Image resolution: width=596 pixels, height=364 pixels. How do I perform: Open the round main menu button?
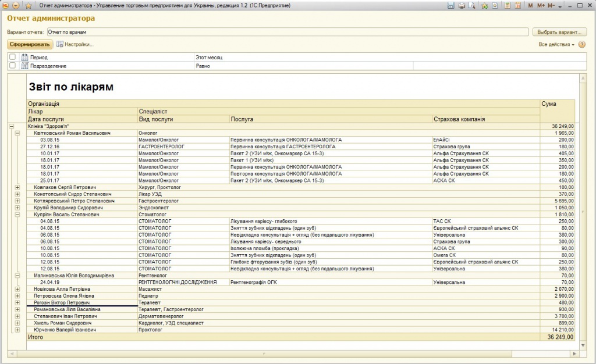click(16, 6)
